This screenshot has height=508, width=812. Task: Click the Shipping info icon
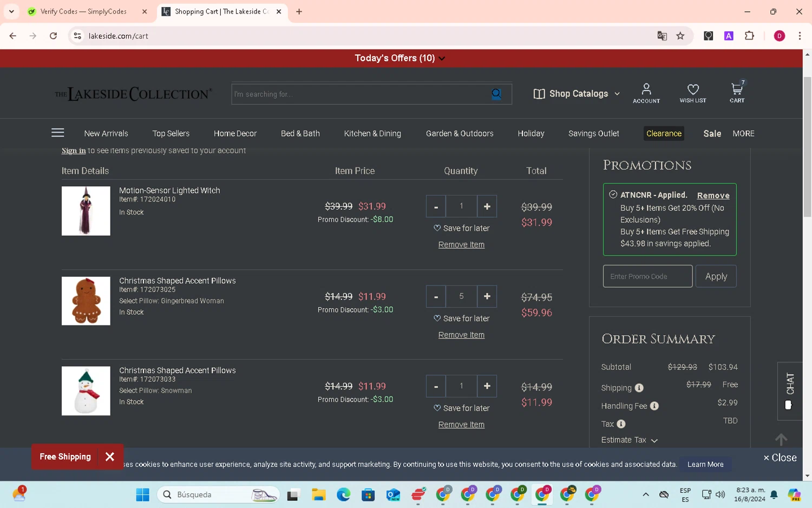tap(639, 388)
